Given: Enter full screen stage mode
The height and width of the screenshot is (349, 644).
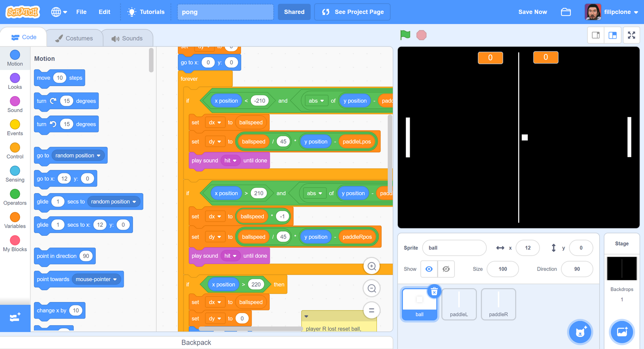Looking at the screenshot, I should tap(631, 35).
